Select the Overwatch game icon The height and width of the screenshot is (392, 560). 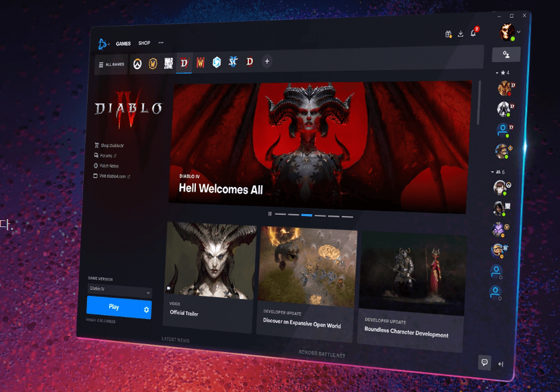(x=137, y=64)
